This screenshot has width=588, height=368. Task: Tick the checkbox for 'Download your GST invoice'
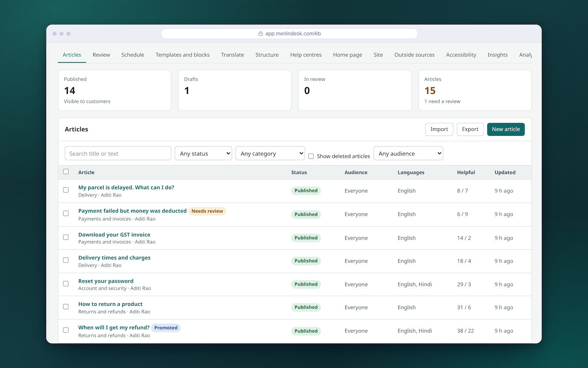click(66, 237)
